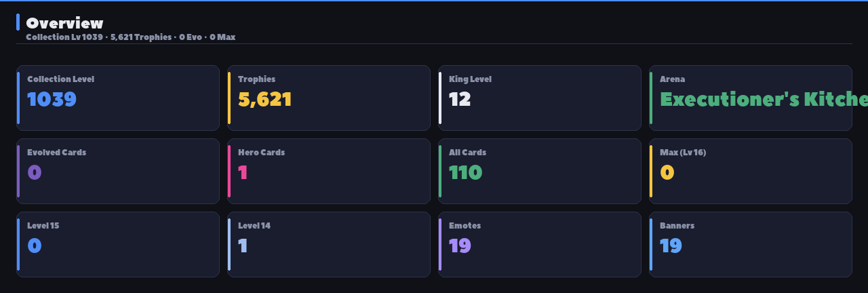Open the Level 14 stat card
The width and height of the screenshot is (868, 293).
(329, 244)
